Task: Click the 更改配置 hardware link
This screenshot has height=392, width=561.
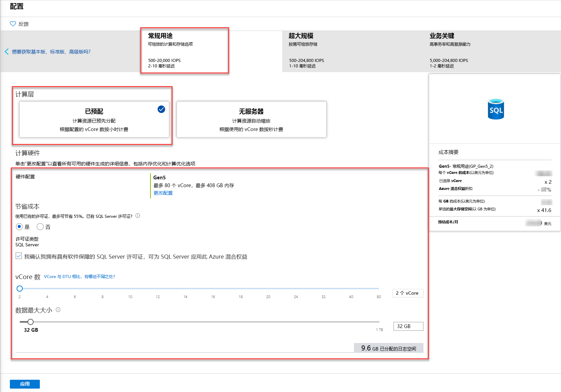Action: tap(163, 193)
